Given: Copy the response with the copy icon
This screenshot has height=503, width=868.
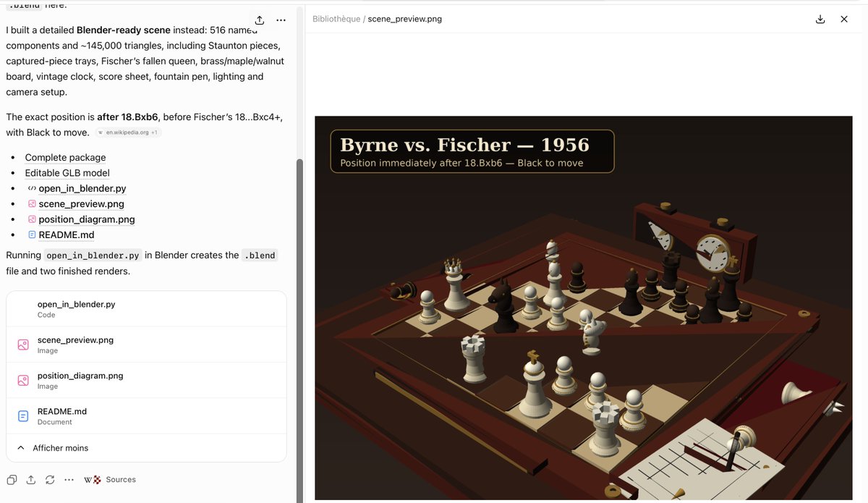Looking at the screenshot, I should tap(12, 480).
